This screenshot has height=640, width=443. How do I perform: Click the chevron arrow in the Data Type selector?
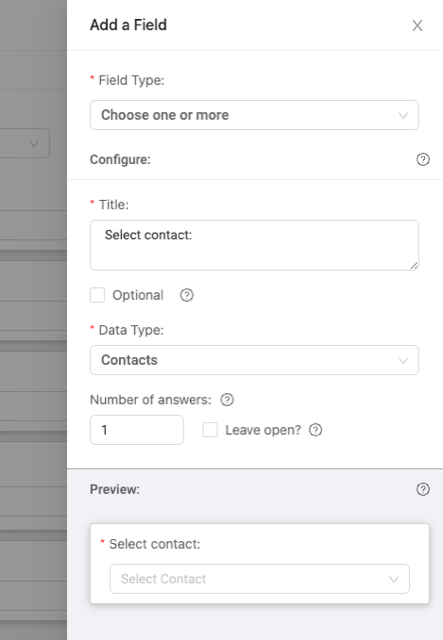(x=403, y=360)
